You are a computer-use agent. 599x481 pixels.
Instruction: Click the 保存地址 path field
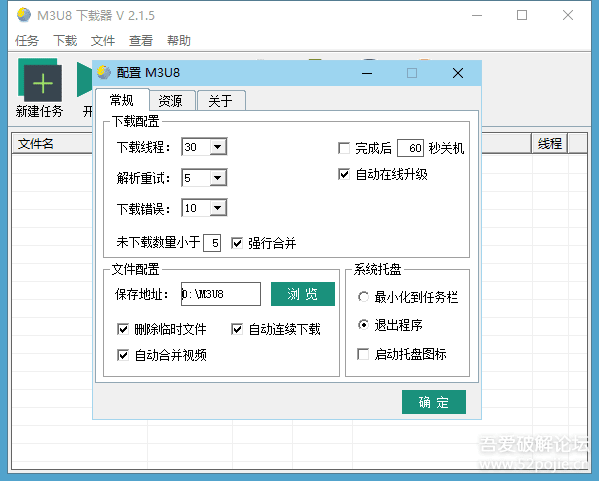(221, 294)
